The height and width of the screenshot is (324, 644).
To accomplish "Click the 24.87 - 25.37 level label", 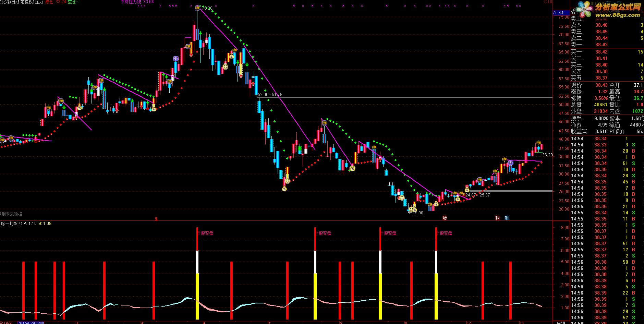I will [478, 195].
